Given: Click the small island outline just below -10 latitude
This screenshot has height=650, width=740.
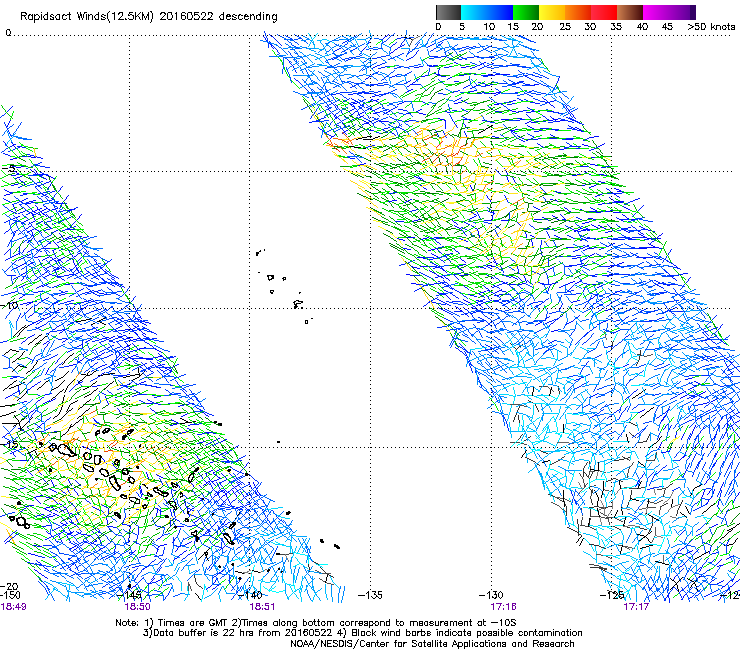Looking at the screenshot, I should [307, 321].
